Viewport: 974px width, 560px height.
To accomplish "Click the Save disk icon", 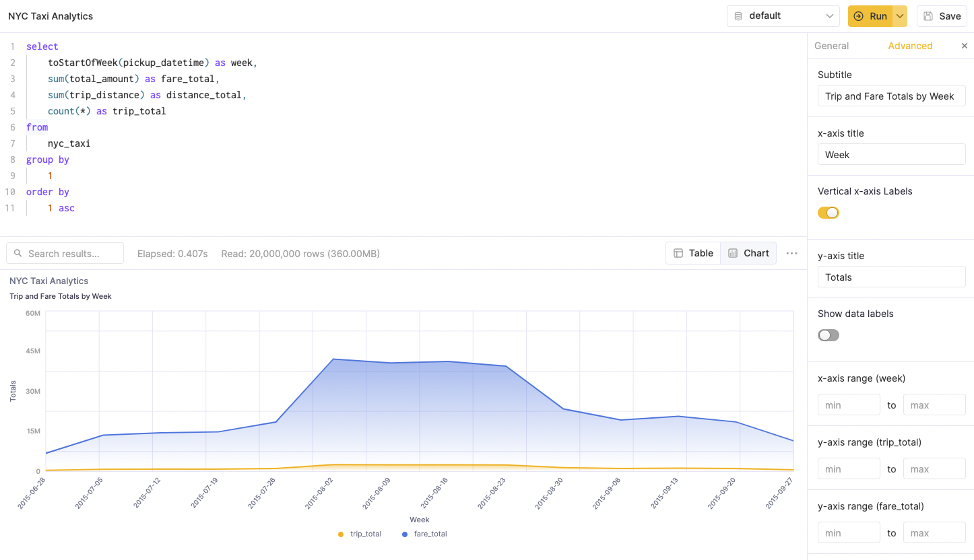I will pyautogui.click(x=929, y=16).
